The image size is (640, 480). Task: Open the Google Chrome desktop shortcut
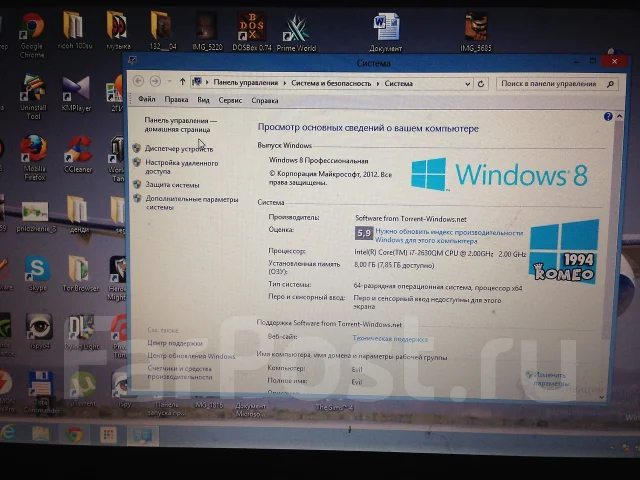point(32,36)
